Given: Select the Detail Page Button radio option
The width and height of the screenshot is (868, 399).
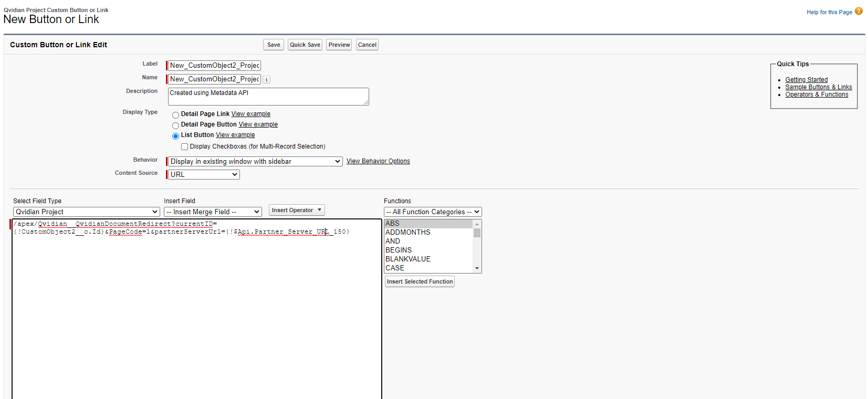Looking at the screenshot, I should pyautogui.click(x=175, y=125).
